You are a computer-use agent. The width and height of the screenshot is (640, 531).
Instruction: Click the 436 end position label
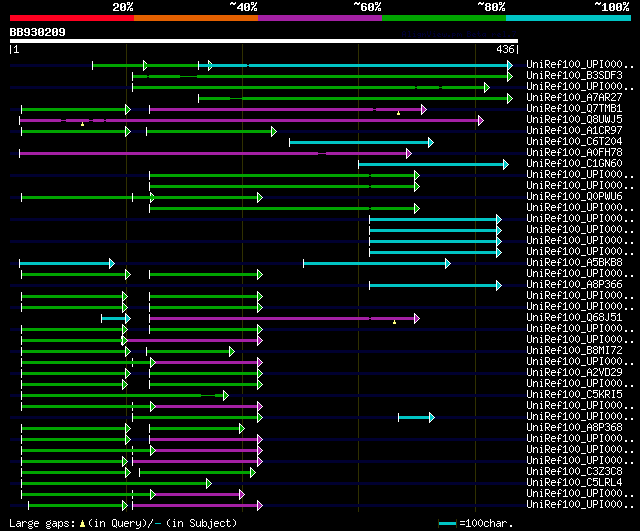(505, 49)
